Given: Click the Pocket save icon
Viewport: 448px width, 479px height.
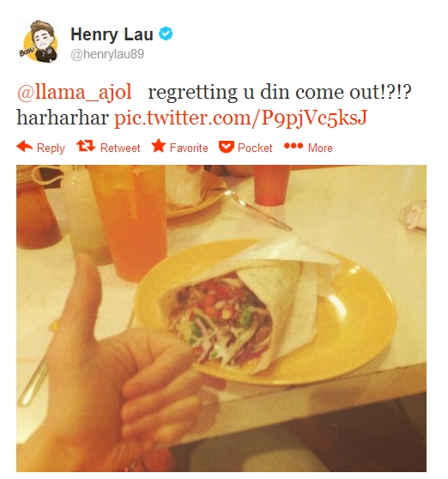Looking at the screenshot, I should (x=227, y=147).
